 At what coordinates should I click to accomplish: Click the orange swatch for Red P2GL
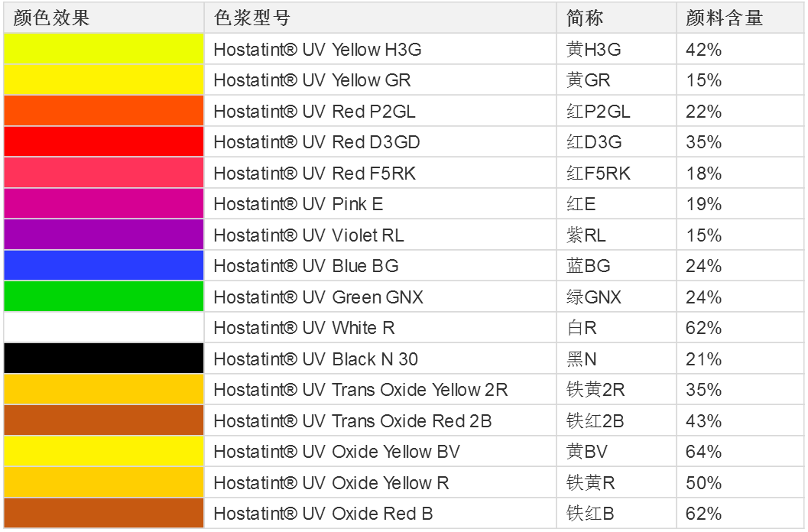[x=103, y=111]
